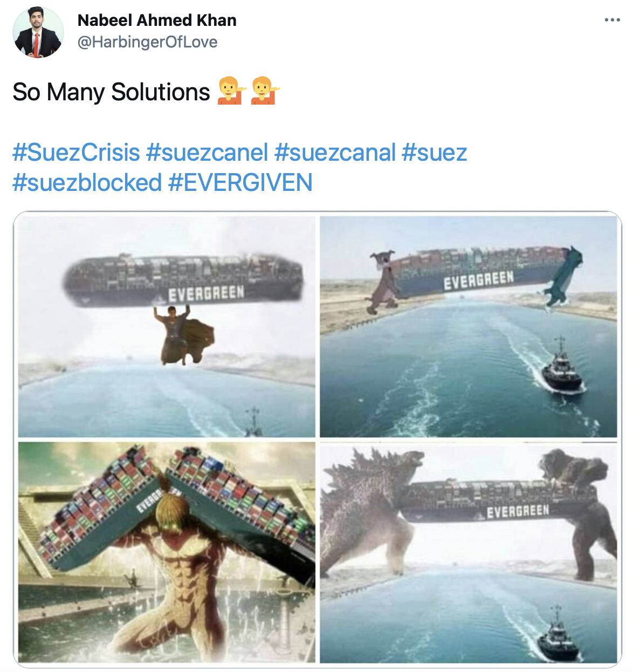This screenshot has width=632, height=672.
Task: Open the #suezcanel hashtag
Action: tap(207, 153)
